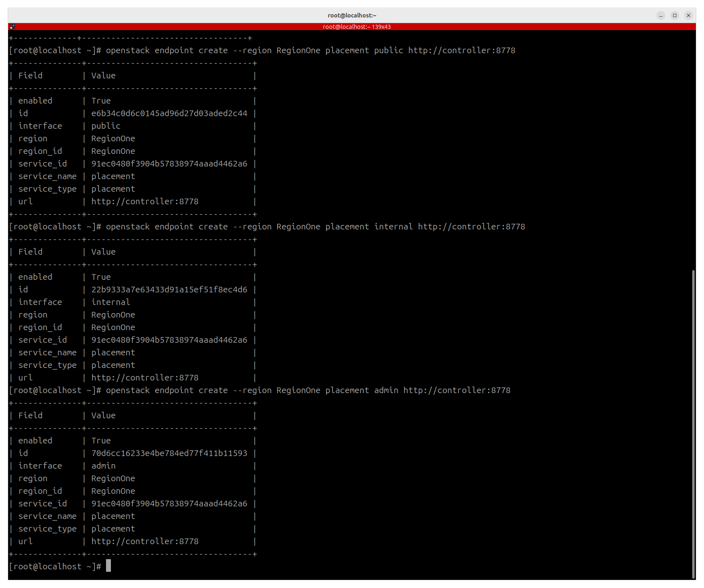The height and width of the screenshot is (588, 704).
Task: Click 'Field' header of the first table
Action: [30, 76]
